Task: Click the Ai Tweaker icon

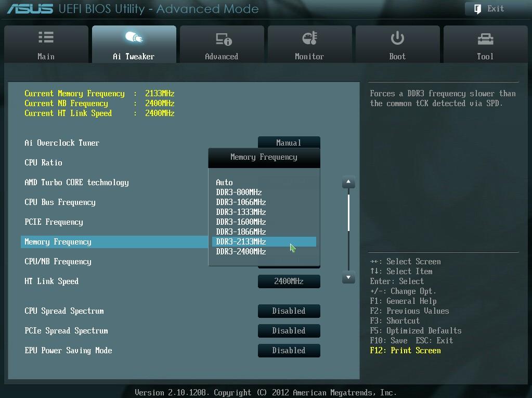Action: tap(134, 37)
